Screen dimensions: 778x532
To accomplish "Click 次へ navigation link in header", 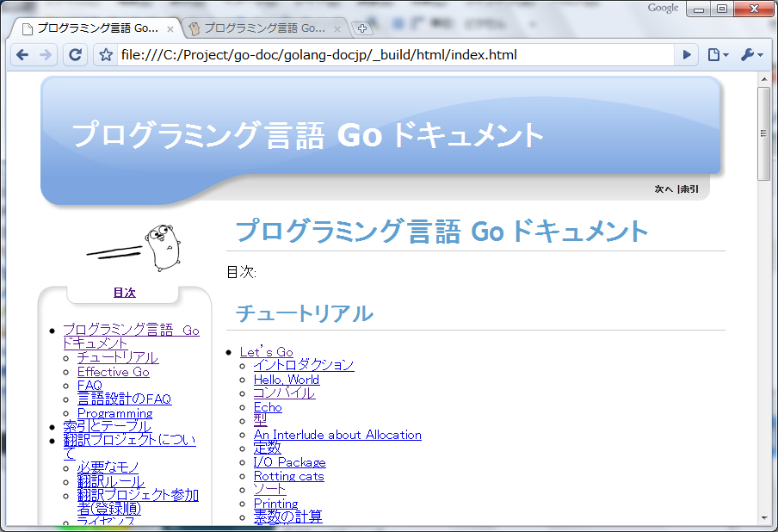I will click(x=664, y=189).
